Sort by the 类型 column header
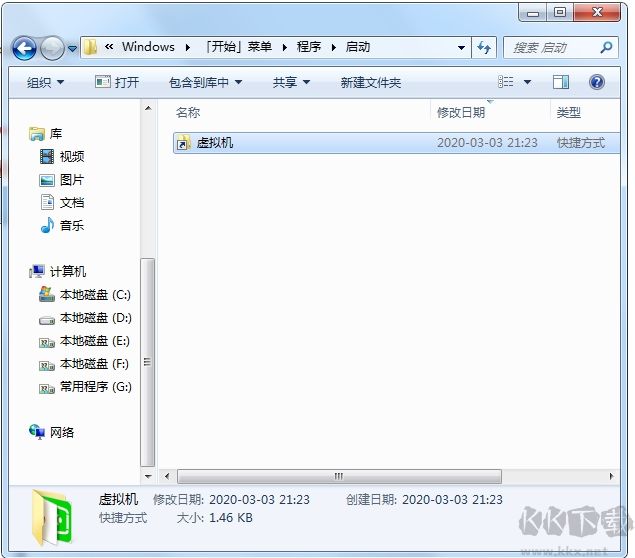The width and height of the screenshot is (635, 558). [x=569, y=112]
